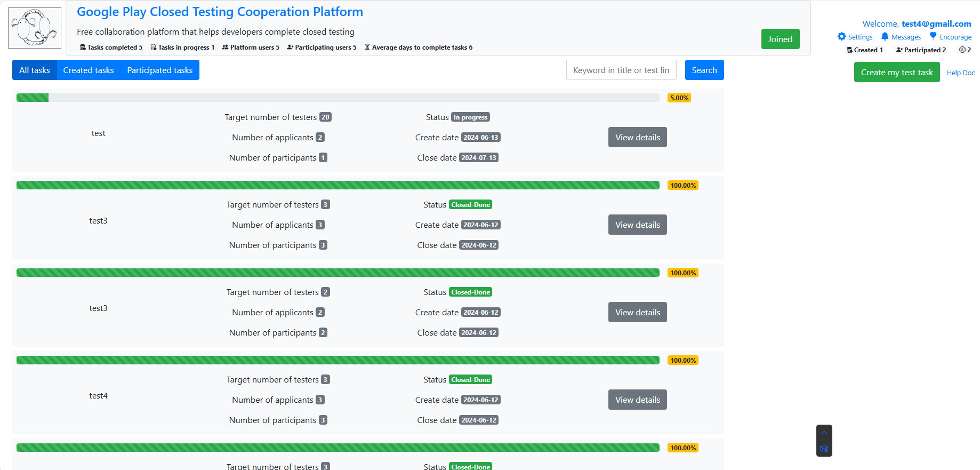The image size is (980, 470).
Task: Click the Participated count icon
Action: pyautogui.click(x=899, y=50)
